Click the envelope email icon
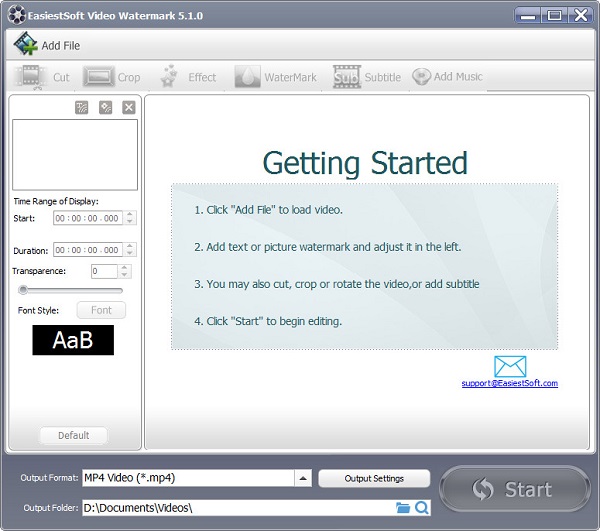Viewport: 600px width, 531px height. [510, 366]
